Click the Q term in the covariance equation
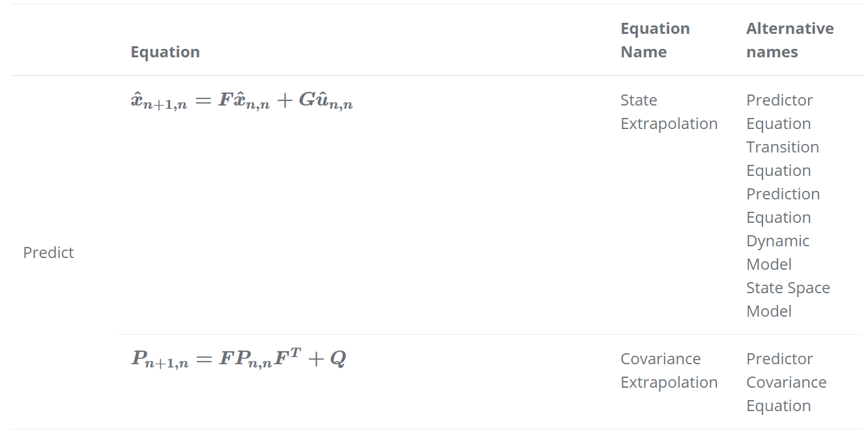Viewport: 868px width, 432px height. (x=338, y=359)
